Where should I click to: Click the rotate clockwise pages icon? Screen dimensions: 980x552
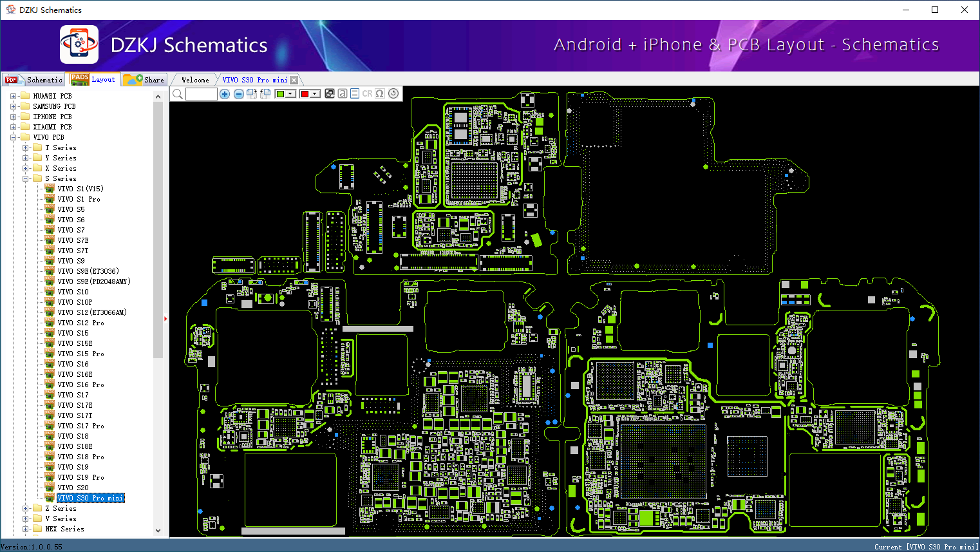pos(252,94)
